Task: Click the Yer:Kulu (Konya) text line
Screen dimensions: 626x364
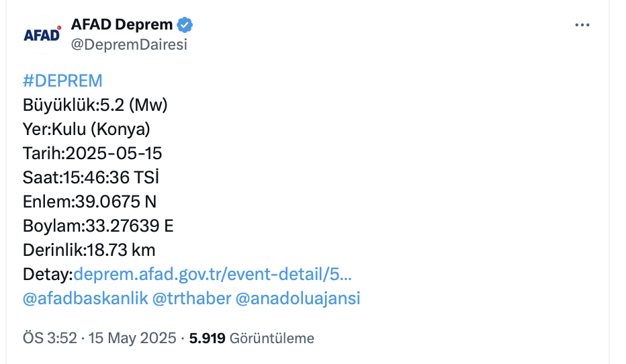Action: [x=86, y=129]
